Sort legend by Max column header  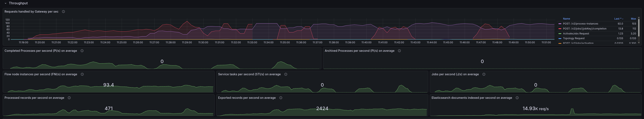click(x=633, y=19)
